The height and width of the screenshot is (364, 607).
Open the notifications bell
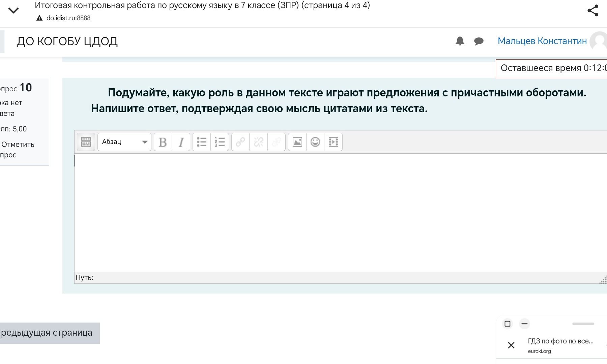tap(460, 41)
